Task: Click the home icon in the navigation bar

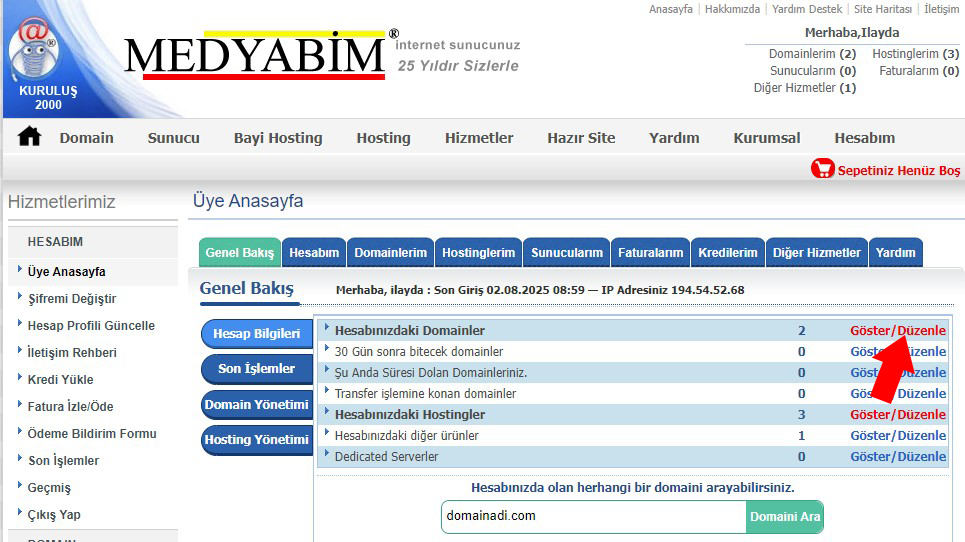Action: pyautogui.click(x=29, y=136)
